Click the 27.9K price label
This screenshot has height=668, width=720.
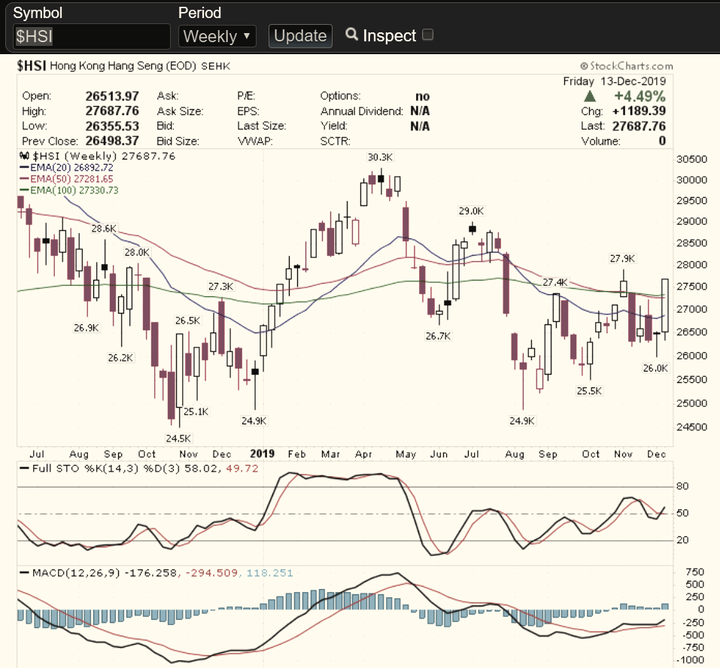(622, 259)
